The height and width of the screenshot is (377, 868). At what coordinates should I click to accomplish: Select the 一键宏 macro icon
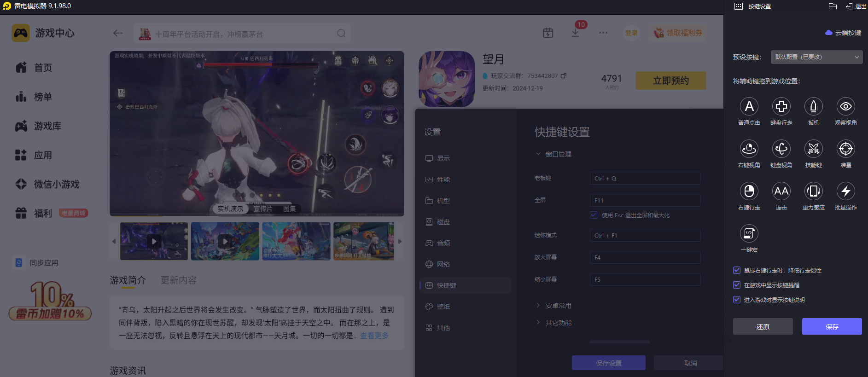point(749,233)
